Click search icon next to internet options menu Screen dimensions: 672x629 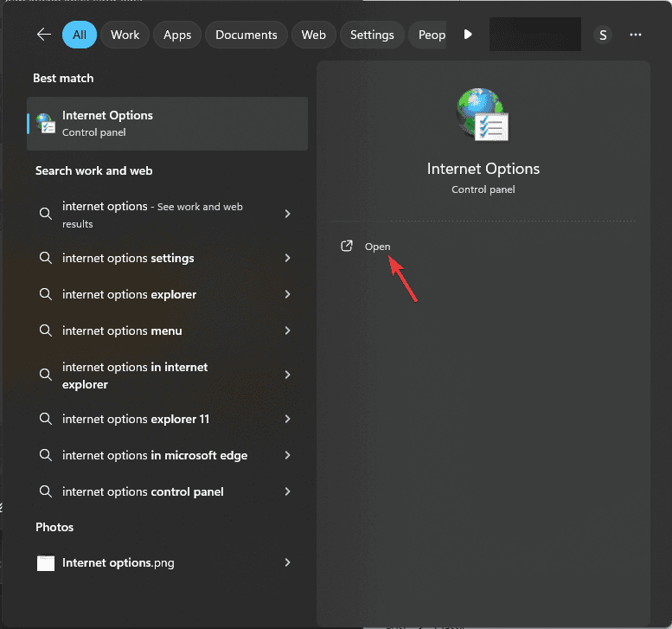tap(46, 331)
